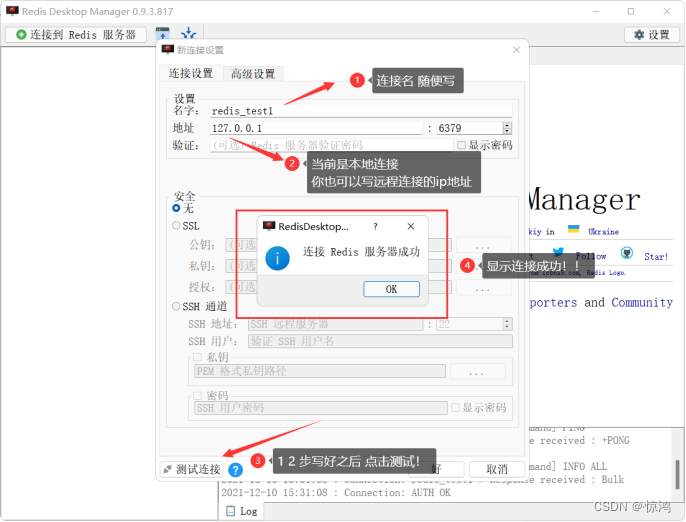
Task: Close the 新连接设置 dialog
Action: (x=516, y=50)
